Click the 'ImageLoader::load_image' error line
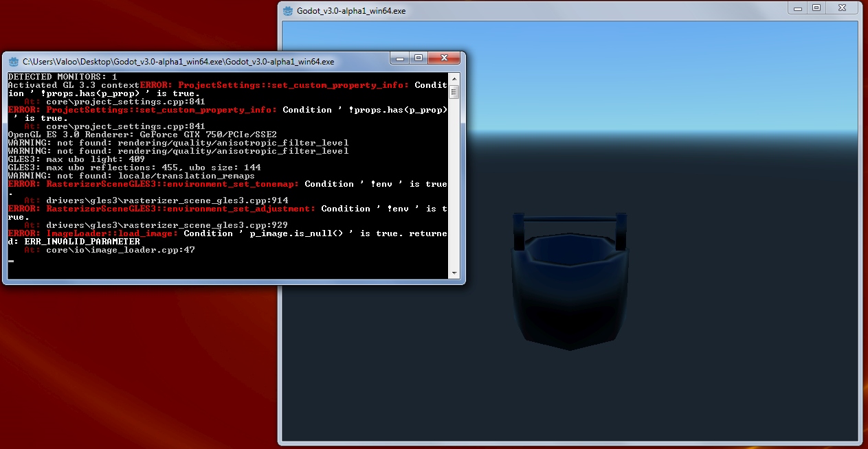Screen dimensions: 868x449 [x=227, y=233]
